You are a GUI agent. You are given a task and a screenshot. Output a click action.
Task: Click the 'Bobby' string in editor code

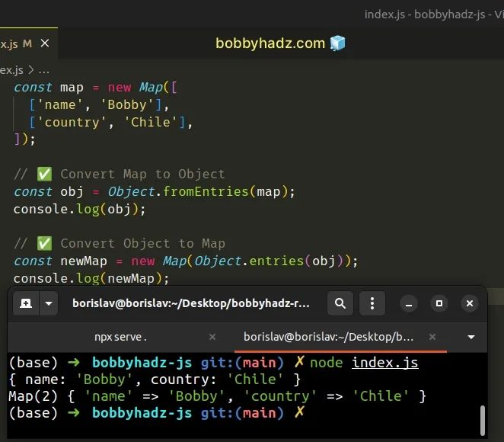coord(127,105)
